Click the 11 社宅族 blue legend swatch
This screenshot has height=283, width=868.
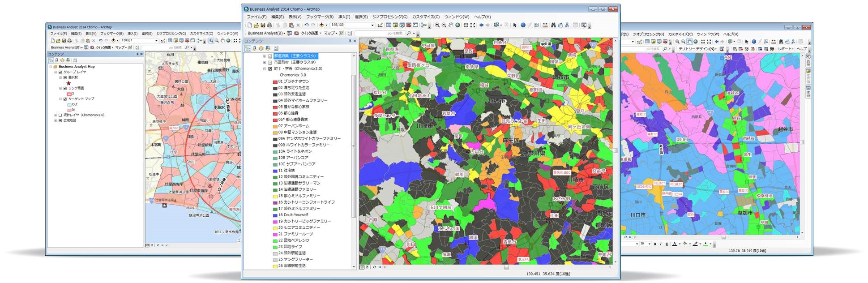coord(275,171)
